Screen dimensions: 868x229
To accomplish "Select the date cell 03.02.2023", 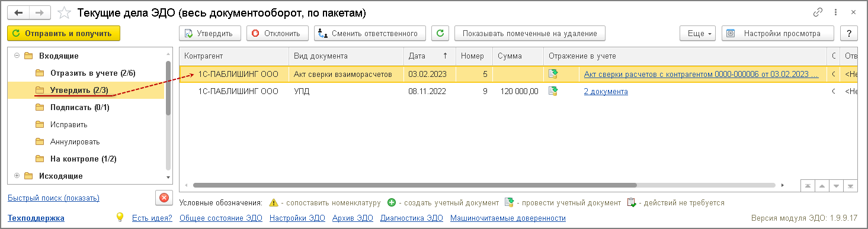I will (429, 74).
